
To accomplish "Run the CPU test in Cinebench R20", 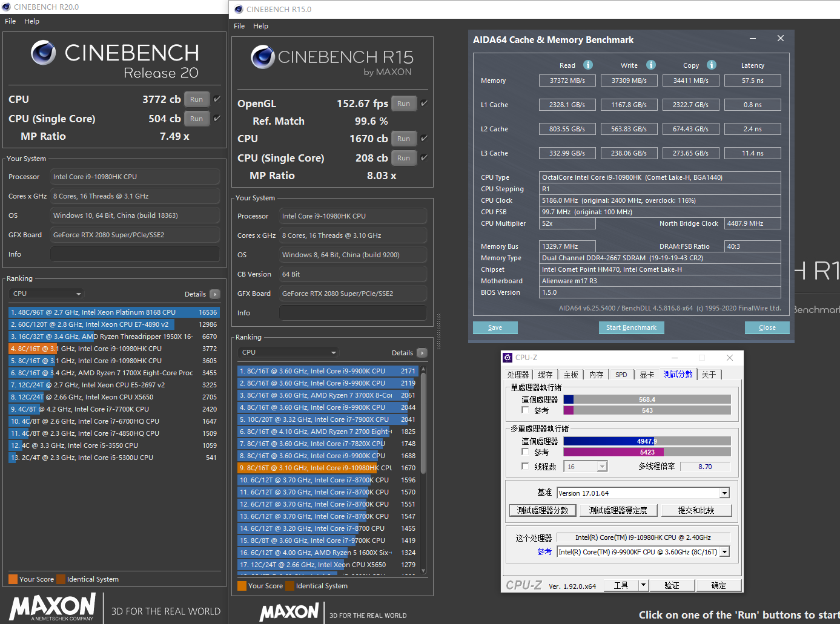I will pyautogui.click(x=196, y=99).
